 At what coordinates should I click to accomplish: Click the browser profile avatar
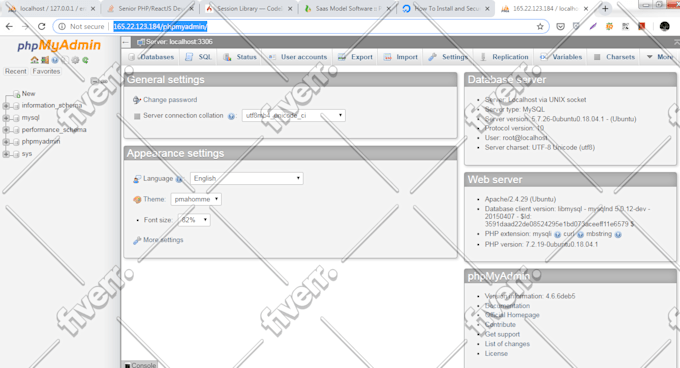(664, 26)
